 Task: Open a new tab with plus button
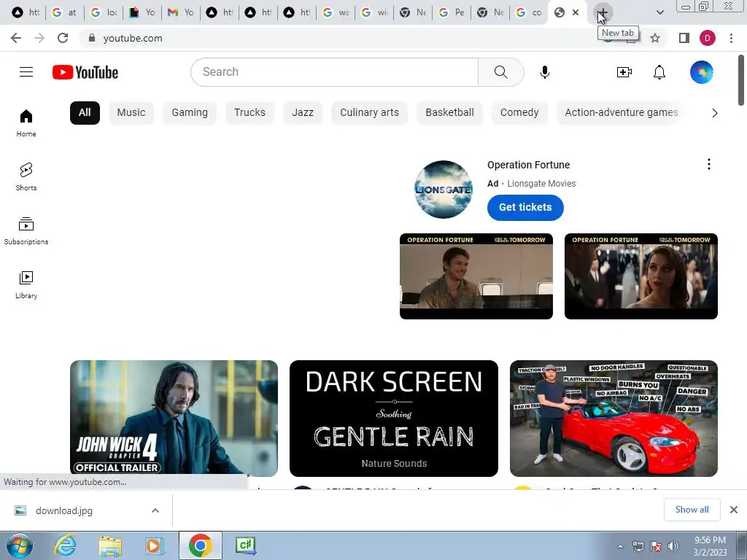603,13
